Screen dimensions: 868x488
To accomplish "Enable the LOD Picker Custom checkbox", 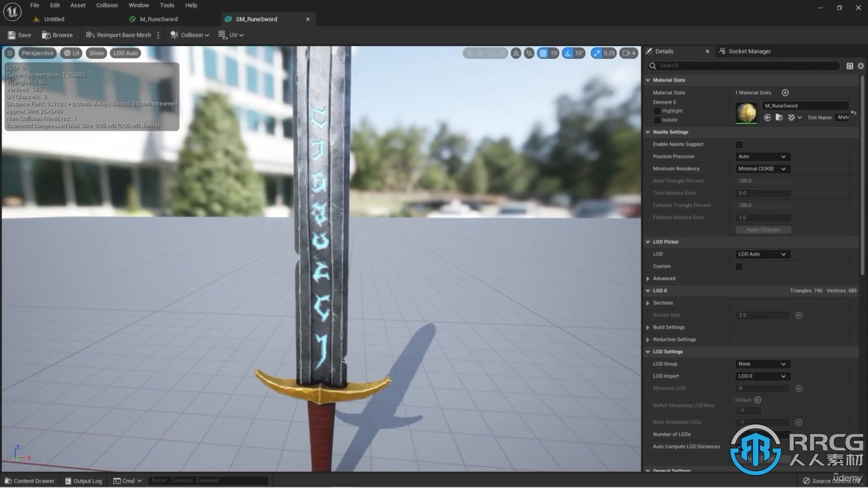I will point(739,266).
